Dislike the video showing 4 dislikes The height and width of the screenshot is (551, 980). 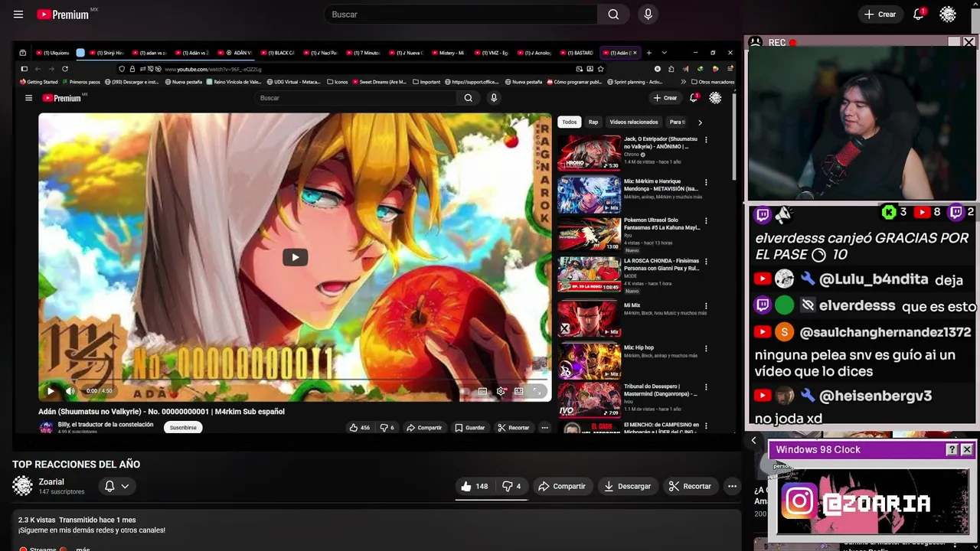click(x=511, y=486)
